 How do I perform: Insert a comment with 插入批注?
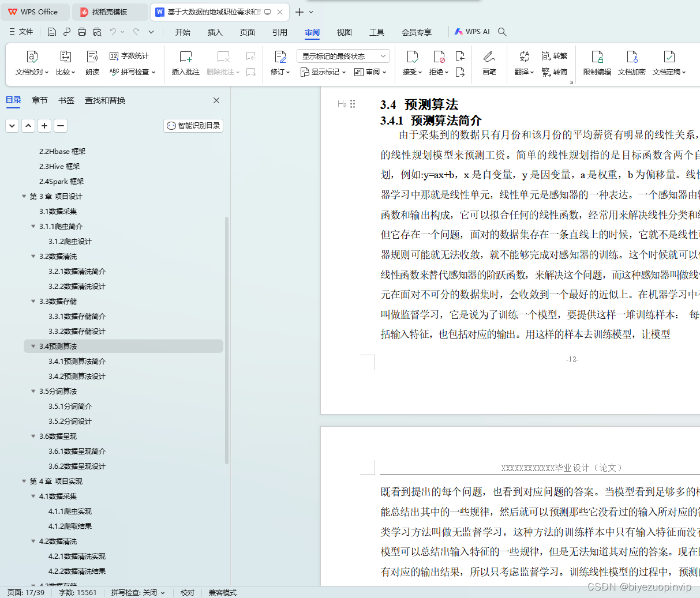(185, 63)
